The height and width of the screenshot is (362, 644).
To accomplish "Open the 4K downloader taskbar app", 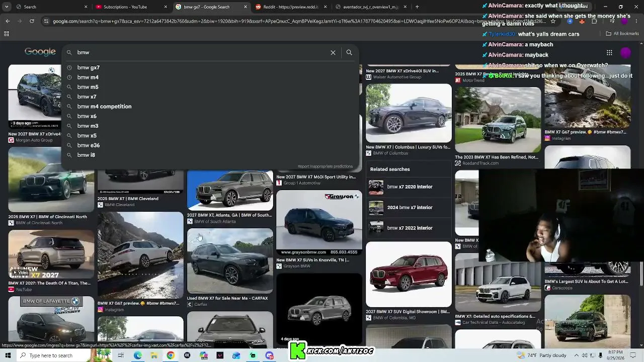I will point(187,355).
